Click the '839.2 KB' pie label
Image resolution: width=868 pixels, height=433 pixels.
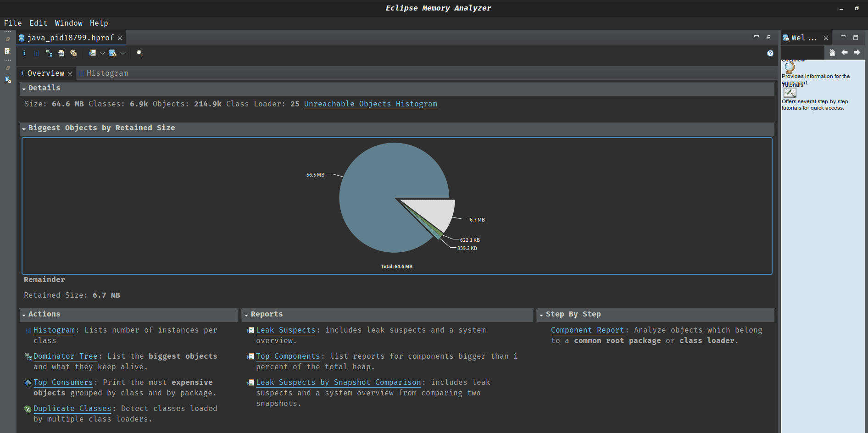467,248
